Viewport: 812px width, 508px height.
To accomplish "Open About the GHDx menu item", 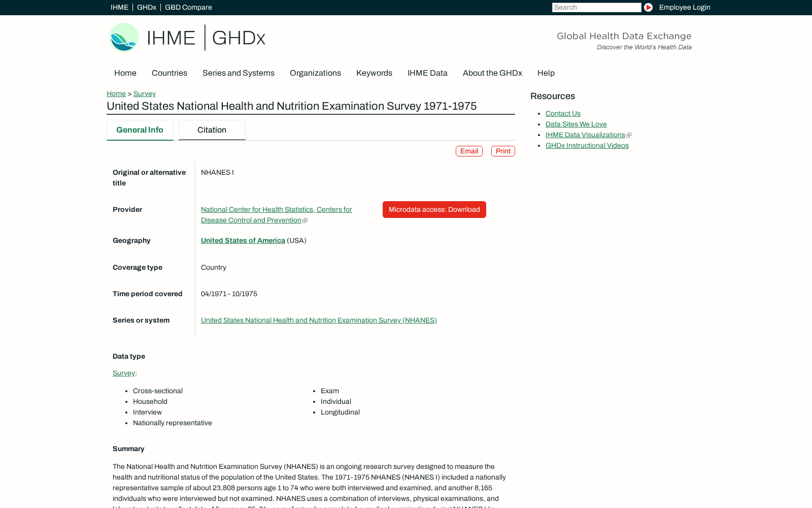I will [492, 73].
